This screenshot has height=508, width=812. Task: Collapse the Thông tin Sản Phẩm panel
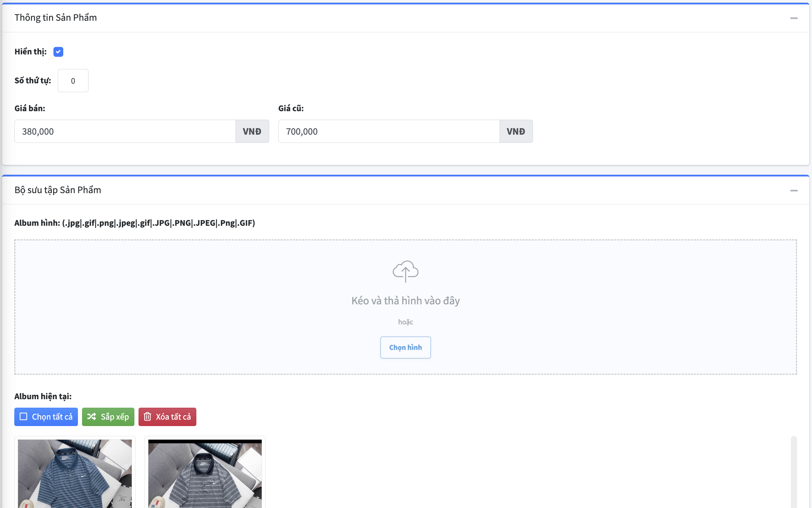point(794,18)
